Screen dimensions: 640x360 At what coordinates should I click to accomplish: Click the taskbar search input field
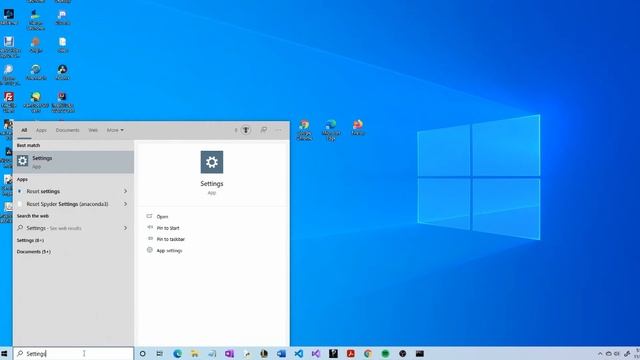73,353
